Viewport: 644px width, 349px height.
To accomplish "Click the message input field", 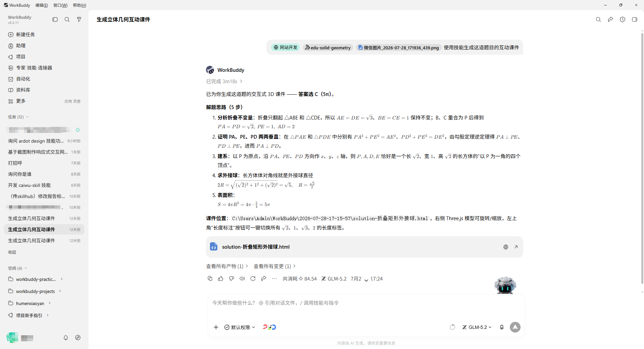I will point(366,303).
